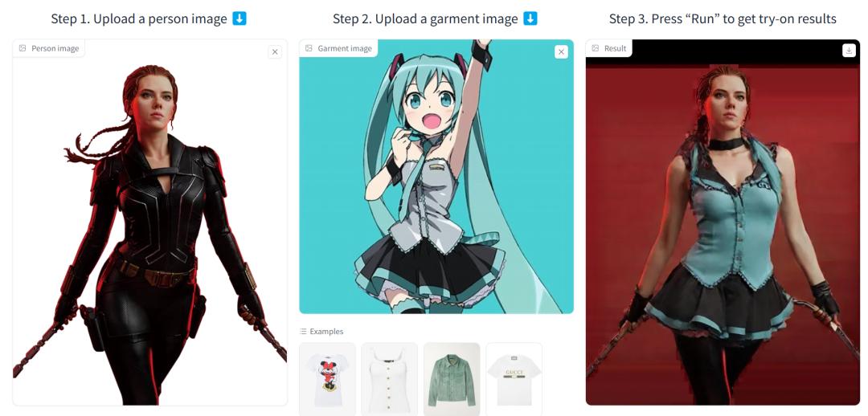Clear the garment image with X

point(561,52)
